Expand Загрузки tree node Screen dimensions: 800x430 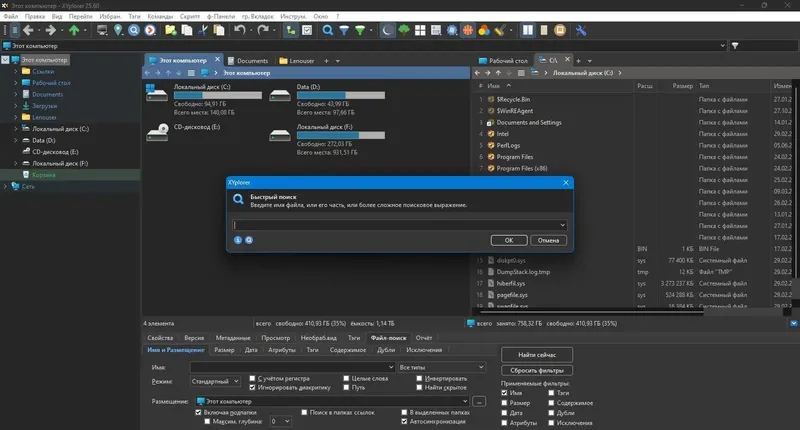pyautogui.click(x=15, y=106)
